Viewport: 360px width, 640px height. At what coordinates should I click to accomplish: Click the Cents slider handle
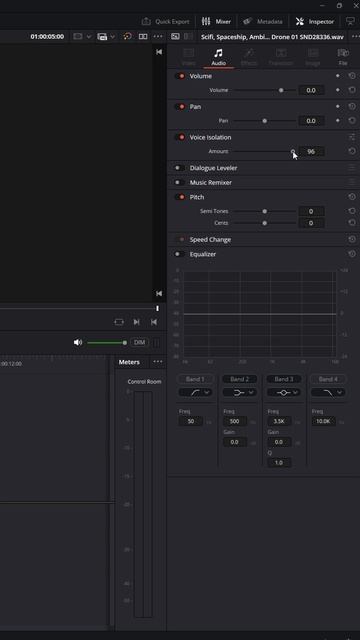[264, 223]
